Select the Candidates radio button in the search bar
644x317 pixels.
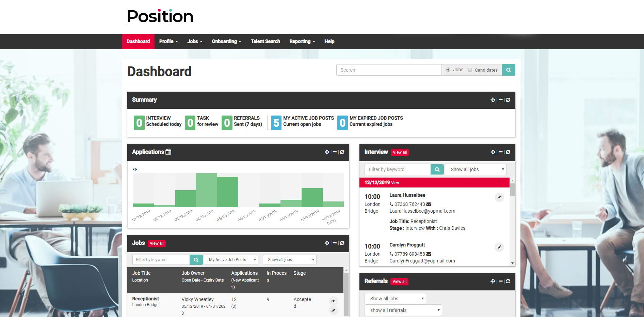pyautogui.click(x=470, y=70)
